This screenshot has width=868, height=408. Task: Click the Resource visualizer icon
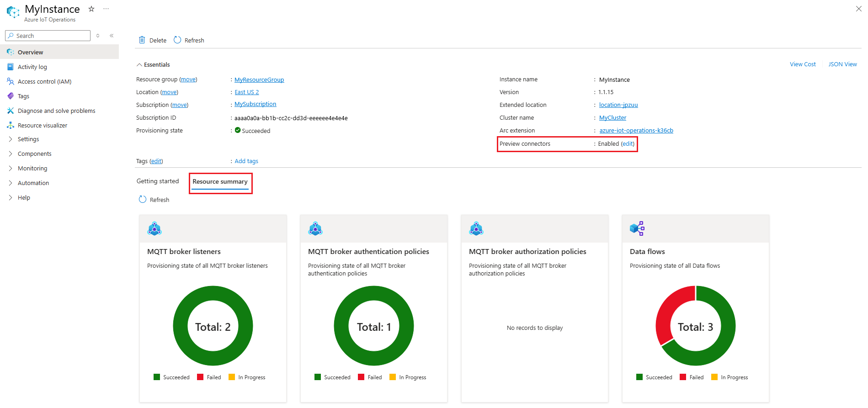point(11,125)
